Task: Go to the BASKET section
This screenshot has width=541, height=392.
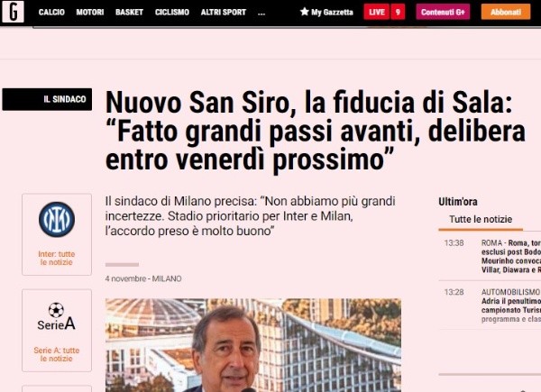Action: [x=129, y=13]
